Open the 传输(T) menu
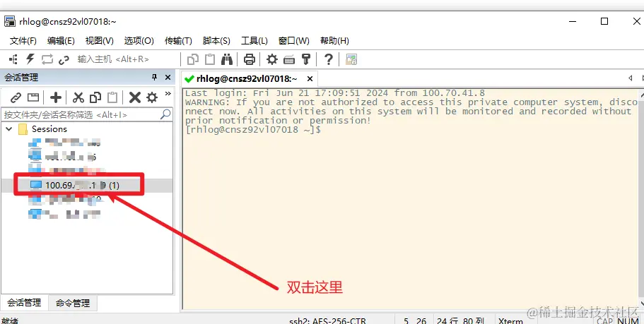 tap(178, 41)
